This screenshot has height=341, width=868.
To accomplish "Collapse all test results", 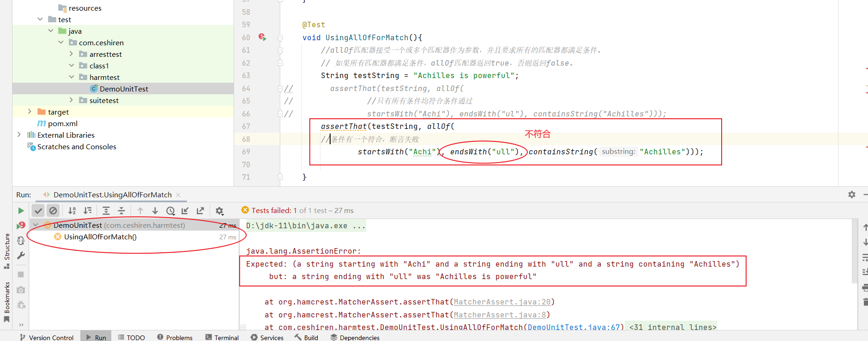I will click(121, 211).
